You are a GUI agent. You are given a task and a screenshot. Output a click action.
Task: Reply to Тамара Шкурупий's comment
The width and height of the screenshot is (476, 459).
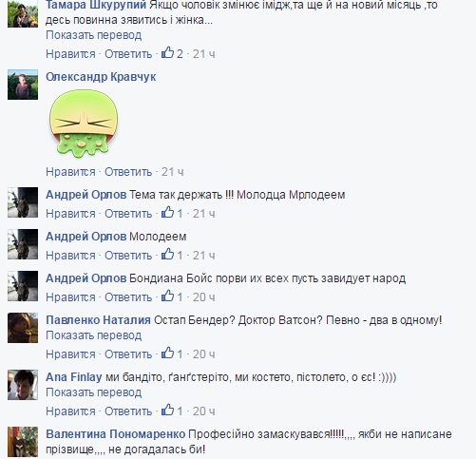(128, 54)
